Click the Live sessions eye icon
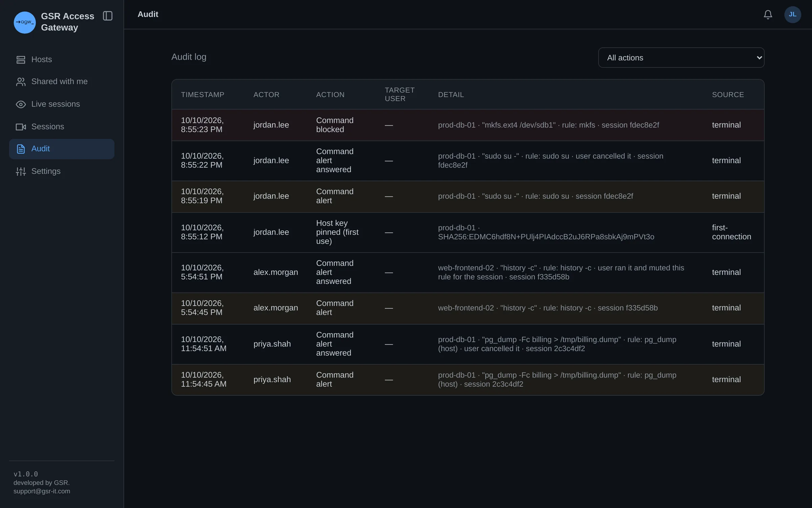The image size is (812, 508). tap(21, 104)
